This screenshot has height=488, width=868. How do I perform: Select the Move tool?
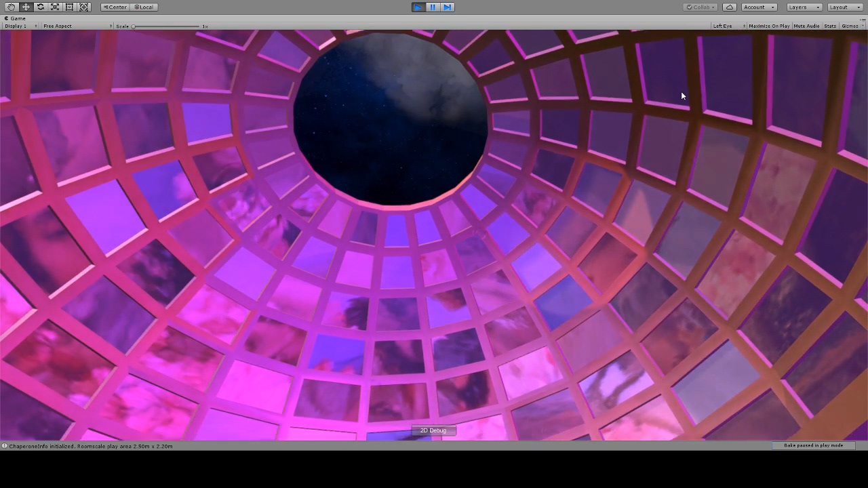(26, 7)
